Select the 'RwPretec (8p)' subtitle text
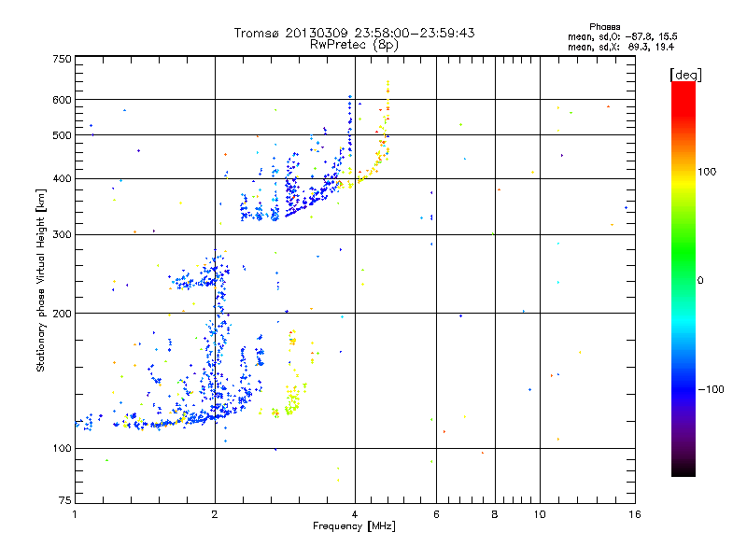This screenshot has width=747, height=560. coord(354,45)
